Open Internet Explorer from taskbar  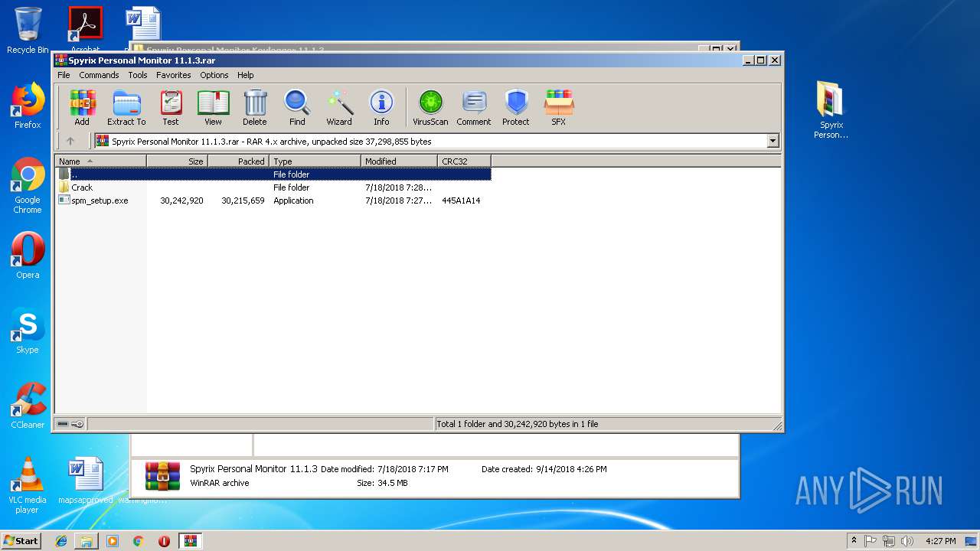(x=61, y=541)
